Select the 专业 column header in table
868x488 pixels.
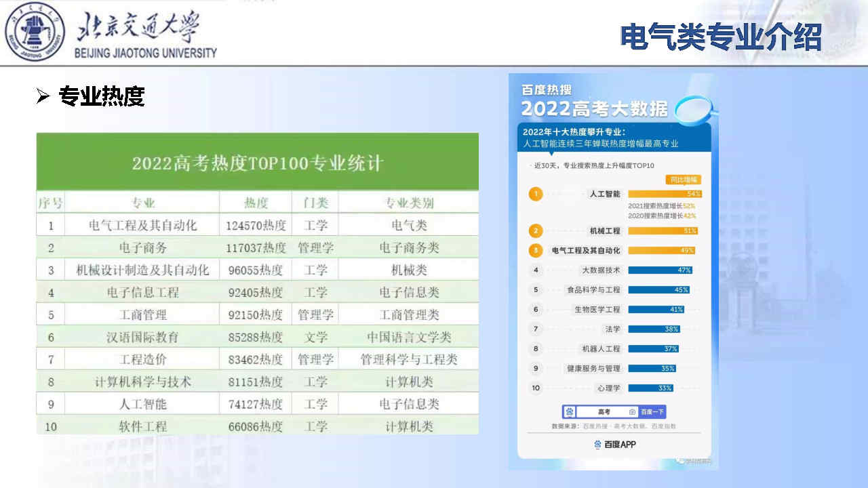click(x=142, y=203)
